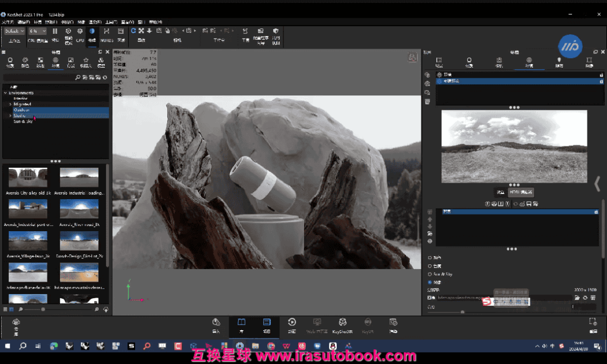Click the upload to cloud icon in library
Image resolution: width=607 pixels, height=364 pixels.
[106, 309]
